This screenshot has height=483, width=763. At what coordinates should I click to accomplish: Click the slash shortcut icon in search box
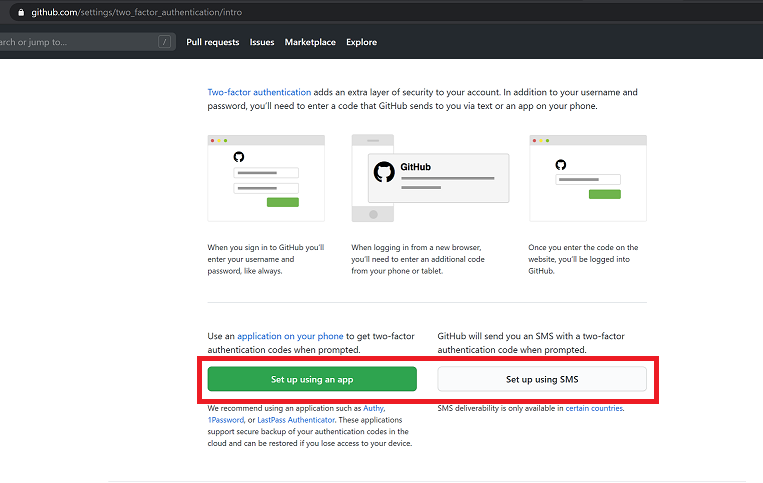pyautogui.click(x=164, y=42)
